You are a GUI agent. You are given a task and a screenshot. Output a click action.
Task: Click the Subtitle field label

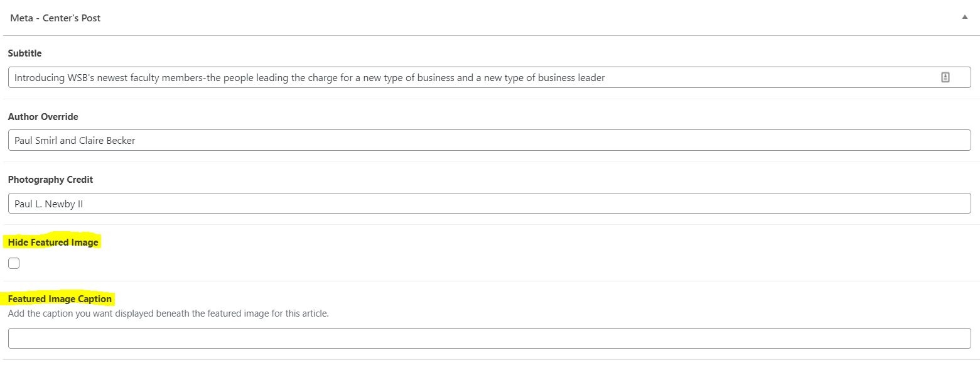coord(25,53)
